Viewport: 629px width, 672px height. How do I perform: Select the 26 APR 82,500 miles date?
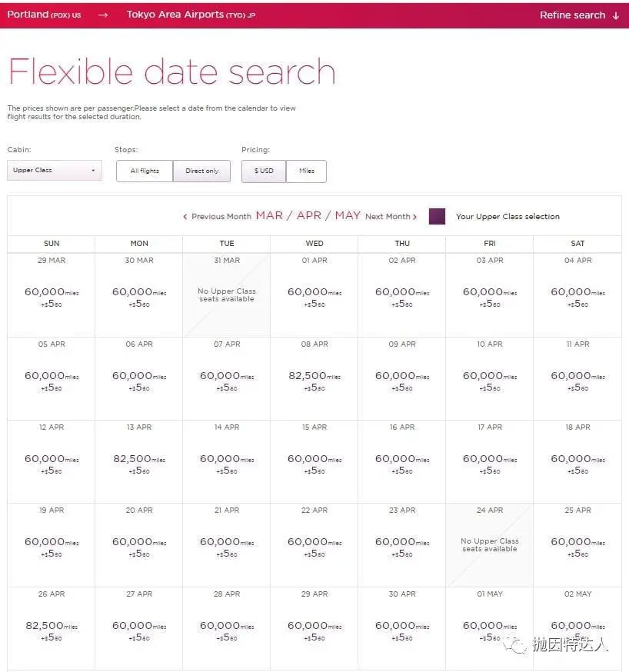(x=52, y=628)
